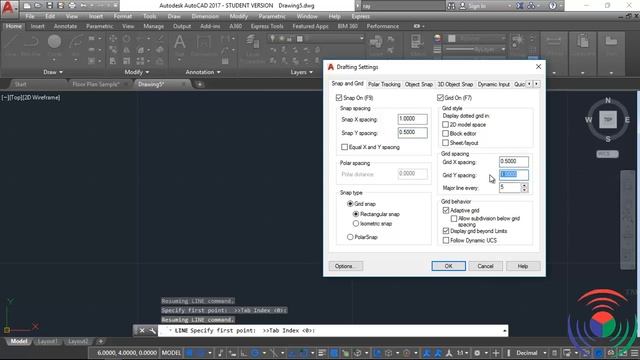Expand the Modify panel dropdown
640x360 pixels.
coord(137,72)
